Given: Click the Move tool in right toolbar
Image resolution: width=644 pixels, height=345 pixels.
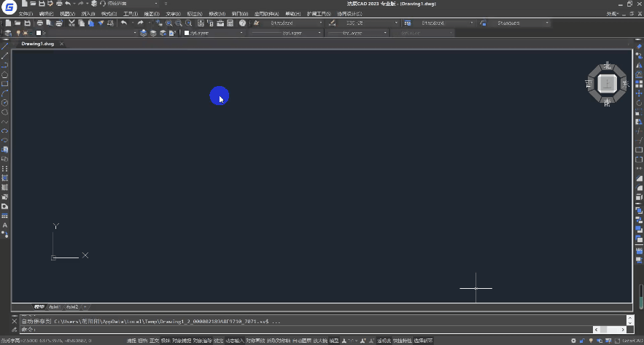Looking at the screenshot, I should 639,93.
